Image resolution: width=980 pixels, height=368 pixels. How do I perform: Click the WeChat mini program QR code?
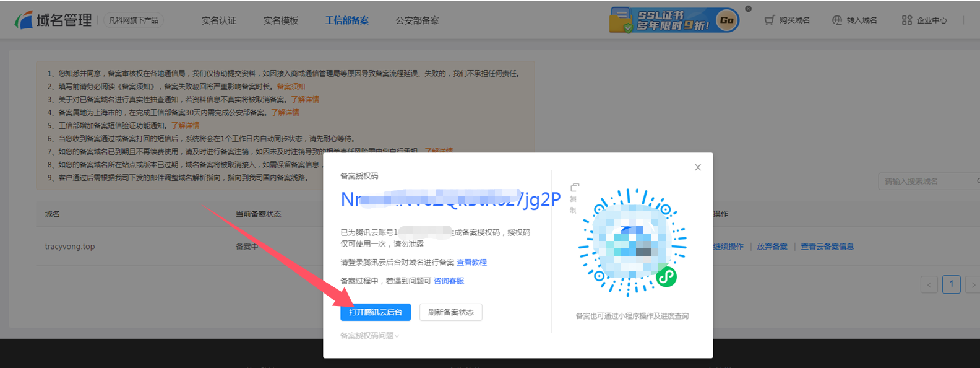(x=632, y=243)
